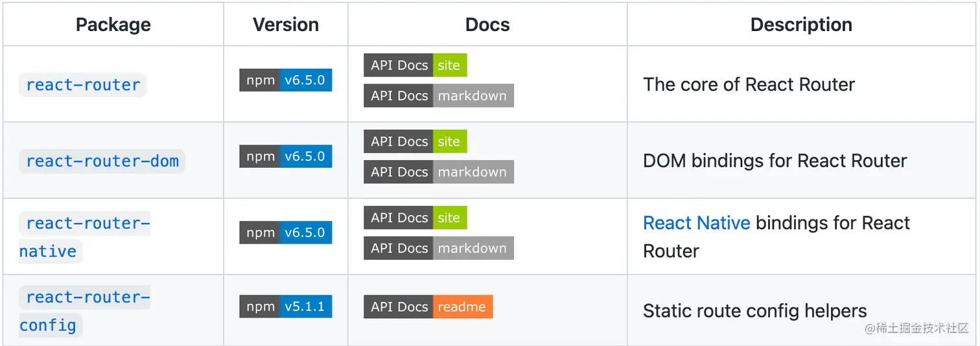Select text 'The core of React Router'
The height and width of the screenshot is (346, 980).
749,84
